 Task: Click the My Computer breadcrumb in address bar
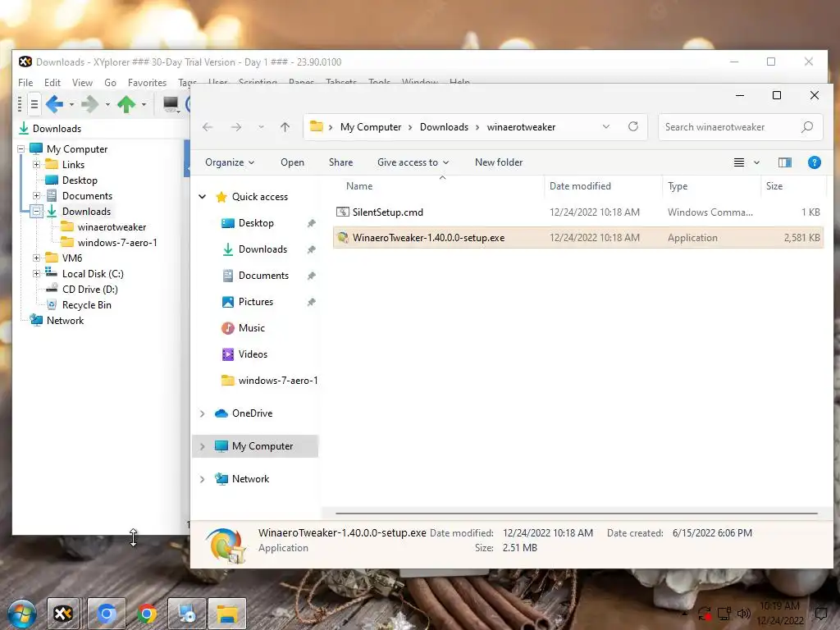[x=371, y=127]
